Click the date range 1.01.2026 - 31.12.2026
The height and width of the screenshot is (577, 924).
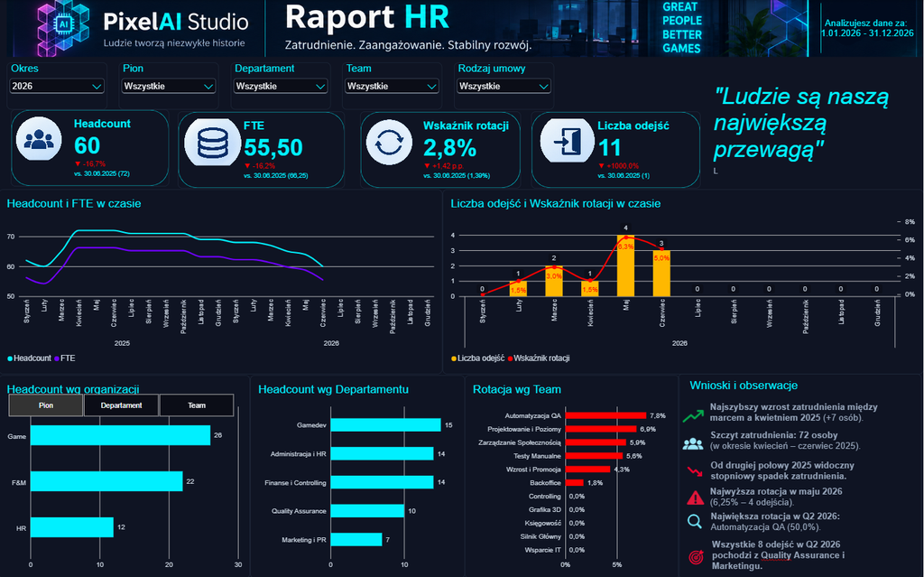(867, 33)
